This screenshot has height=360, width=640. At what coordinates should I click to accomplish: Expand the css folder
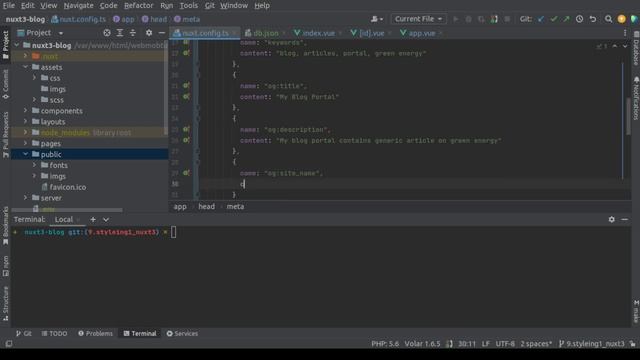(x=34, y=78)
